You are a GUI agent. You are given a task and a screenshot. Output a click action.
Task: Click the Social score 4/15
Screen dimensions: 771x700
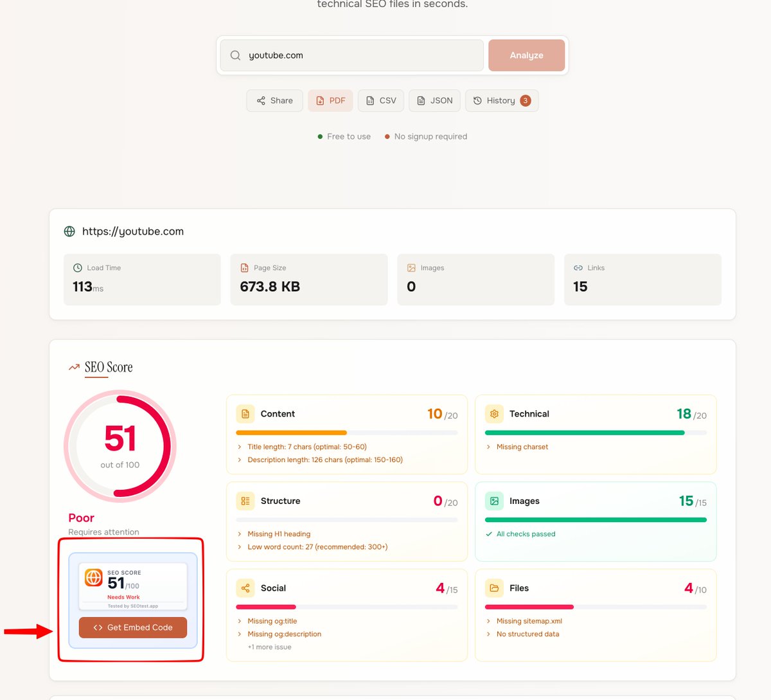tap(447, 588)
